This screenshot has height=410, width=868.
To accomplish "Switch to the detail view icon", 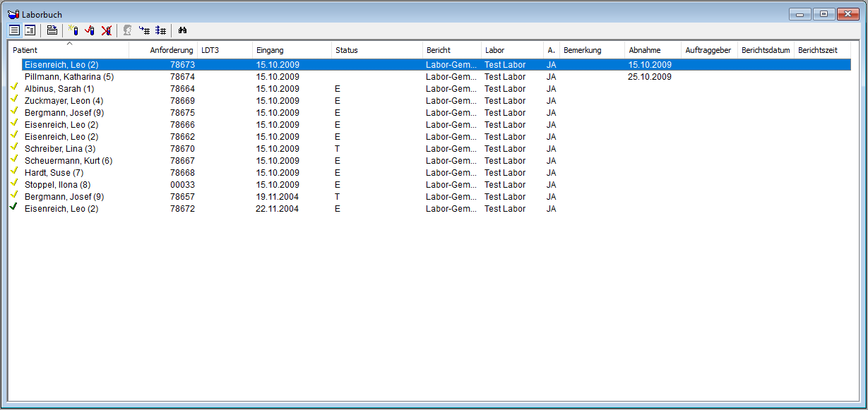I will click(30, 30).
